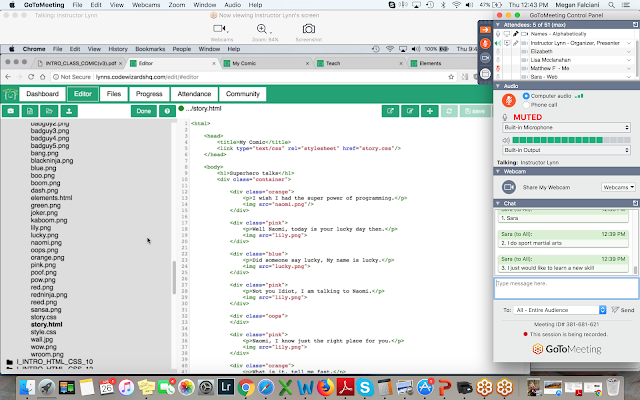
Task: Switch to Teach browser tab
Action: (x=360, y=63)
